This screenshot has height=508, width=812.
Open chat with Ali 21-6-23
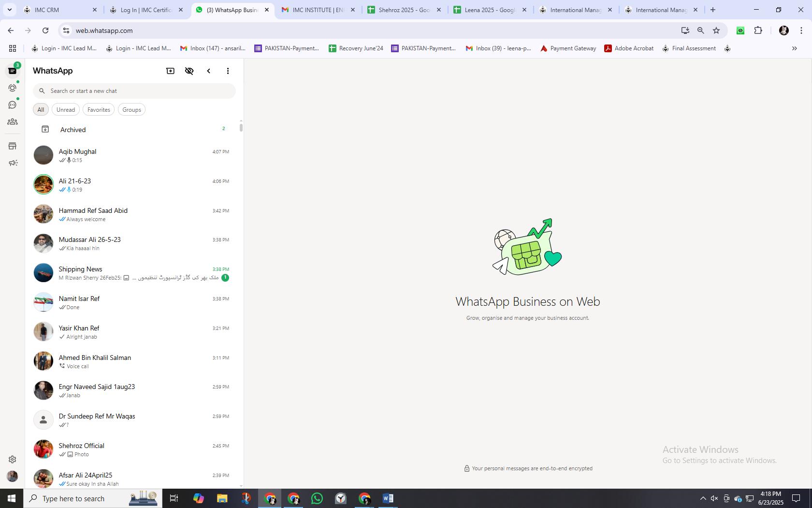pyautogui.click(x=132, y=185)
